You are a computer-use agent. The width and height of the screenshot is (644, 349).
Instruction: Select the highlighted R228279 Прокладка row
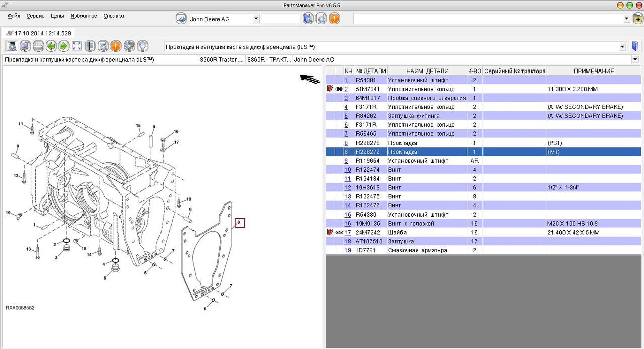pyautogui.click(x=484, y=152)
